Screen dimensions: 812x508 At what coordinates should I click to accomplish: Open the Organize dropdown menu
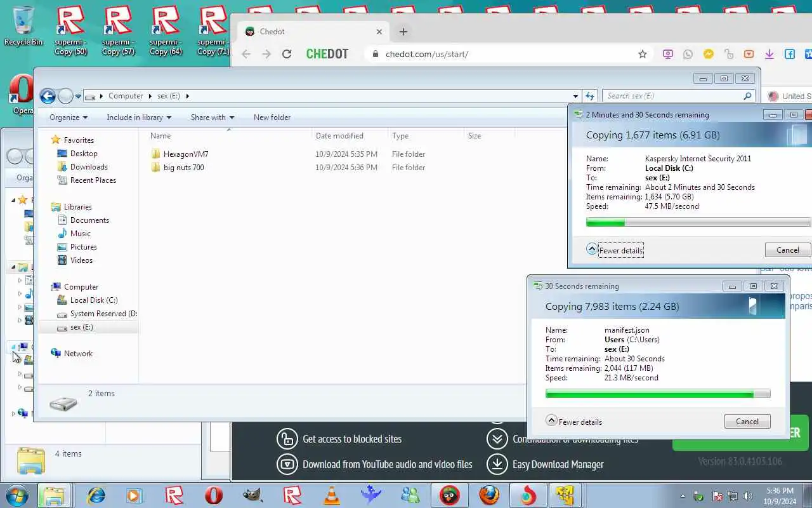[69, 117]
